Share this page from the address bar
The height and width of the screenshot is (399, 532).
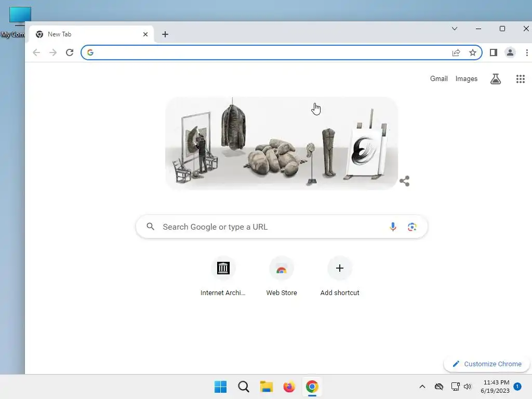[x=456, y=52]
